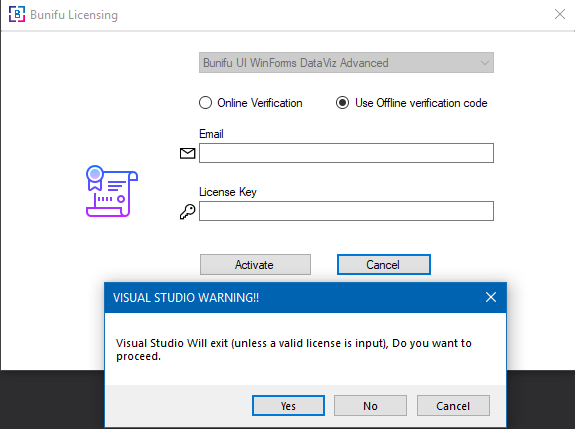Click Cancel in the Bunifu Licensing window
Image resolution: width=575 pixels, height=429 pixels.
(384, 264)
